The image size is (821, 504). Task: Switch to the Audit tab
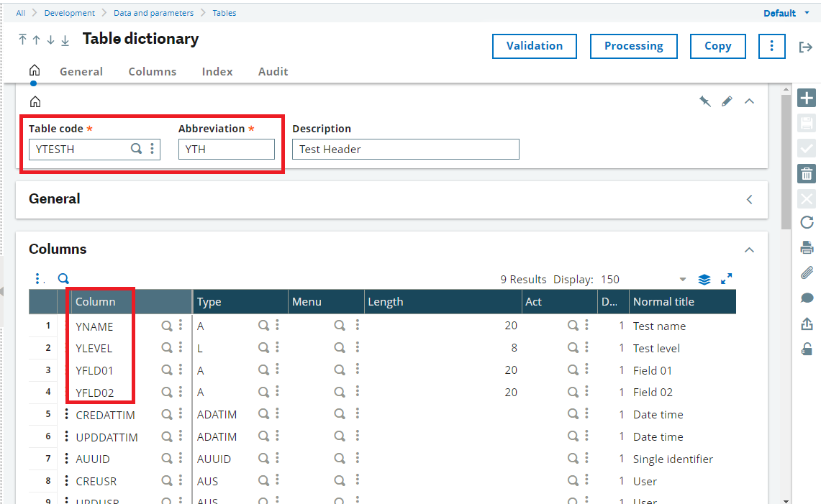coord(273,72)
